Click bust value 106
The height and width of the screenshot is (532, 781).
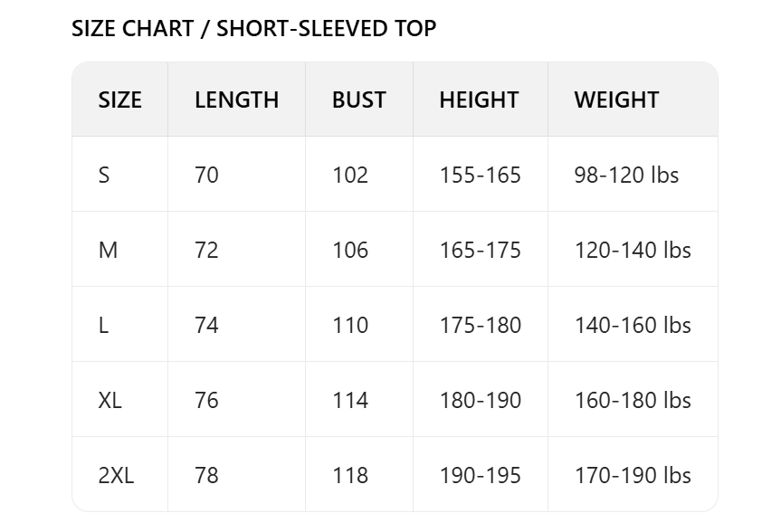[x=350, y=250]
